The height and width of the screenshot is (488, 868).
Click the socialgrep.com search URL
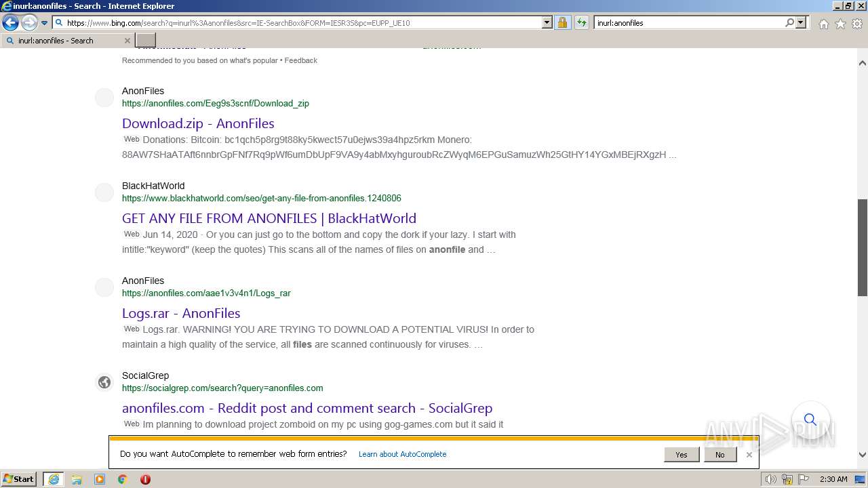click(x=222, y=388)
